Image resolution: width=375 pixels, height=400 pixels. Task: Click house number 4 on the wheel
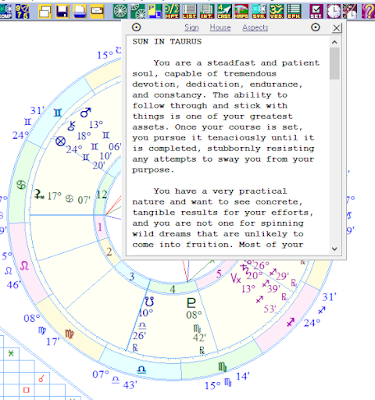click(172, 289)
